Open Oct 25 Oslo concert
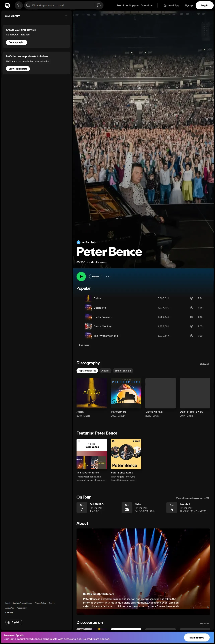 point(142,508)
